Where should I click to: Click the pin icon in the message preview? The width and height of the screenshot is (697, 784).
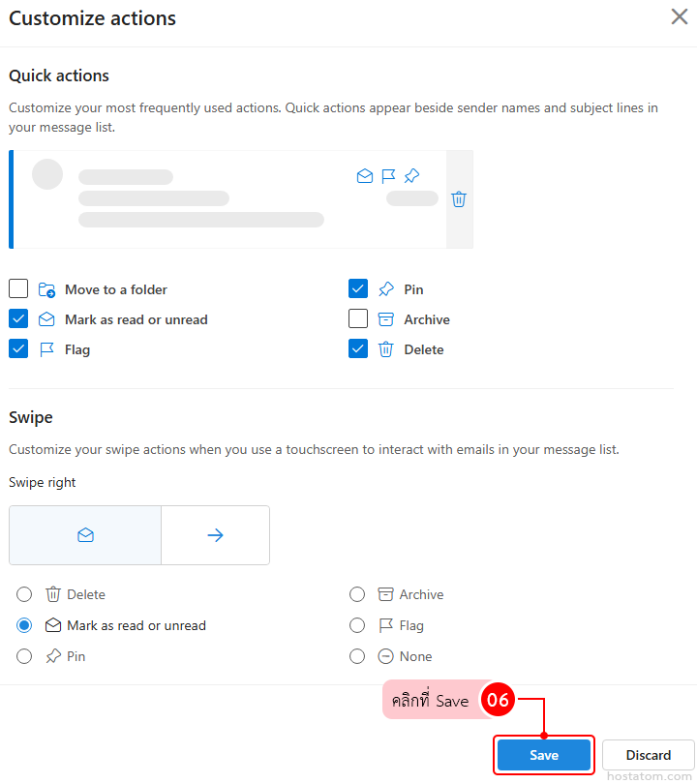411,175
